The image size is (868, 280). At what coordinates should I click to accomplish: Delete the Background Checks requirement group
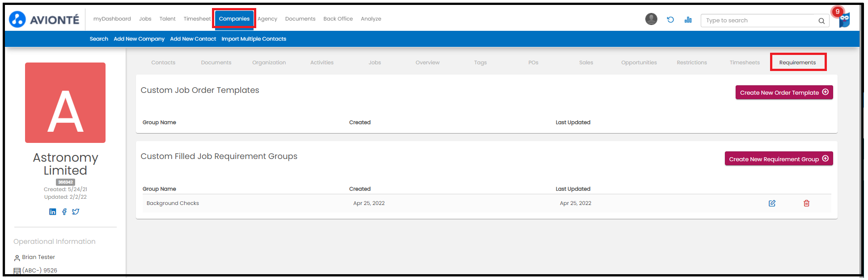(806, 203)
